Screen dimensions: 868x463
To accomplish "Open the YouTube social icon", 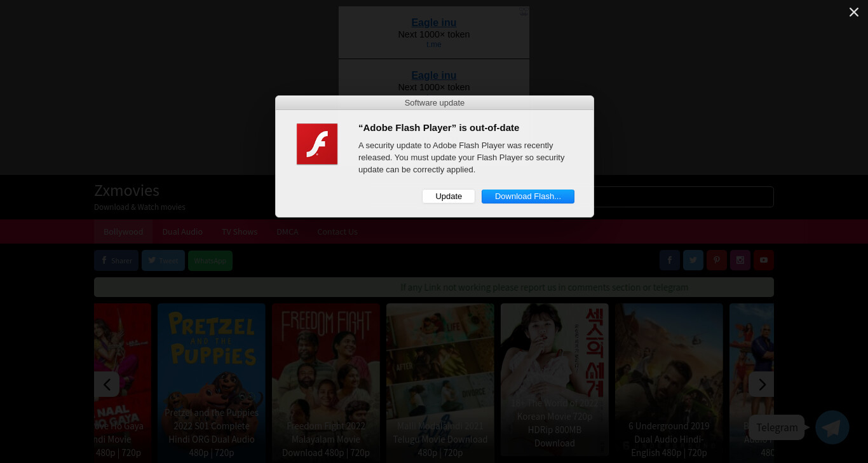I will pos(764,260).
